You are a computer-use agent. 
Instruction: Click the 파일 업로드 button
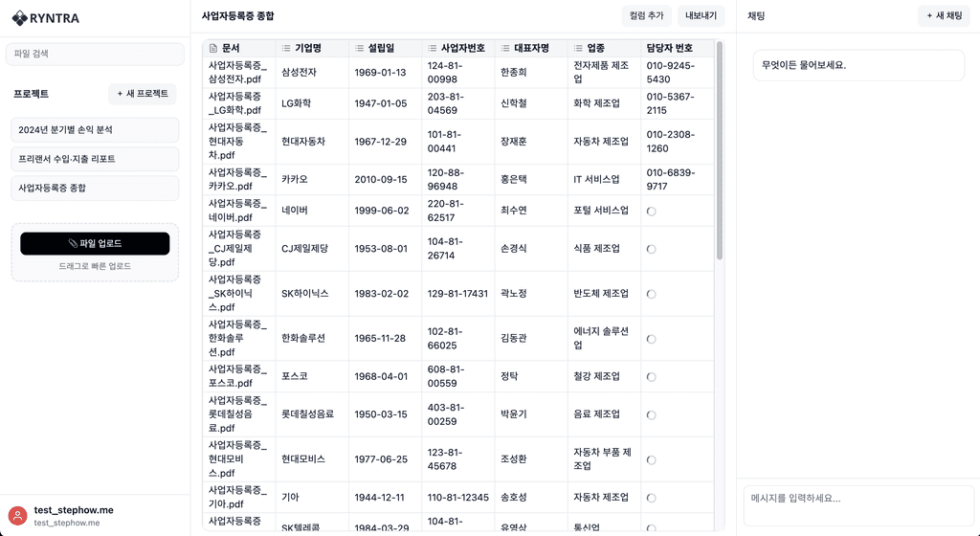tap(95, 244)
